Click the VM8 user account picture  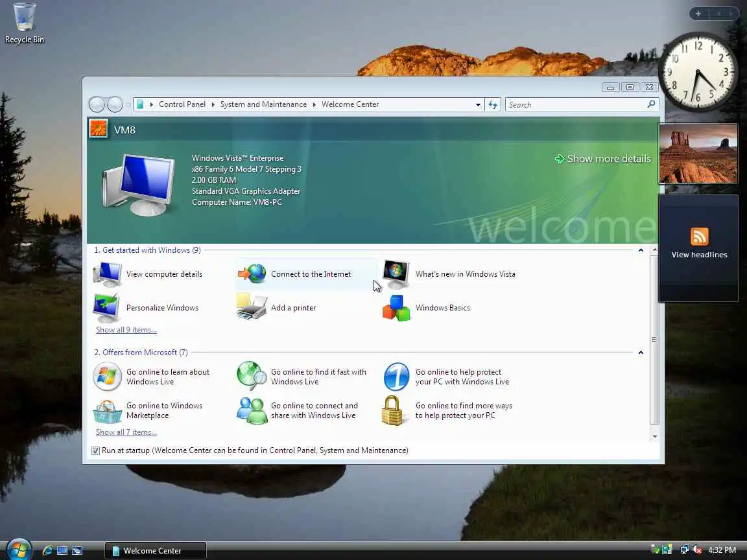pyautogui.click(x=98, y=128)
